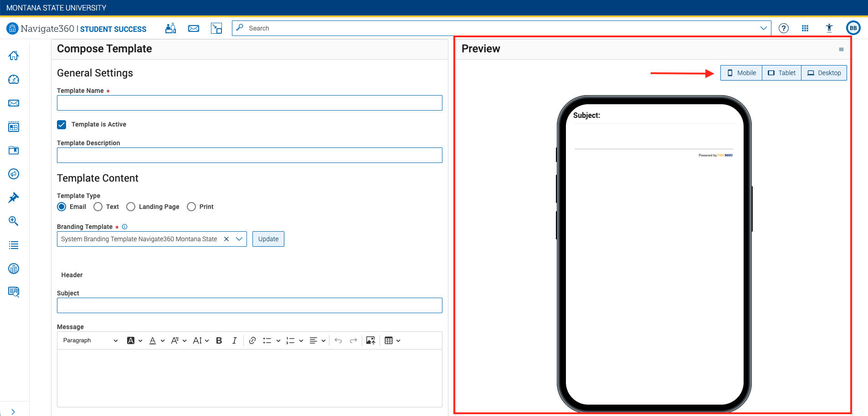Viewport: 868px width, 416px height.
Task: Toggle Italic formatting
Action: coord(234,340)
